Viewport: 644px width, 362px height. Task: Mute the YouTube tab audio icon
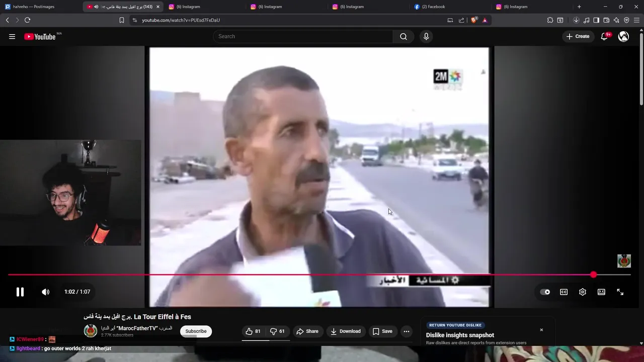tap(96, 7)
